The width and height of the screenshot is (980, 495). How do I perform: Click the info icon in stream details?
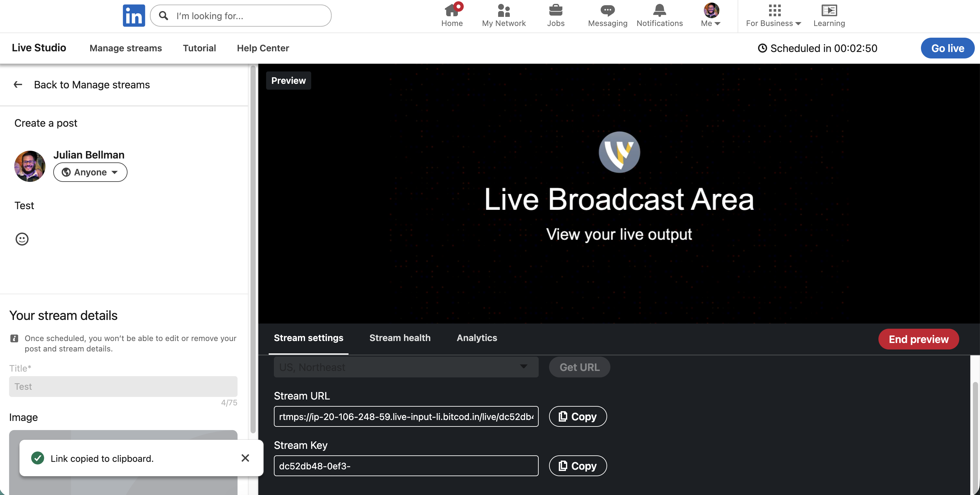pyautogui.click(x=14, y=338)
